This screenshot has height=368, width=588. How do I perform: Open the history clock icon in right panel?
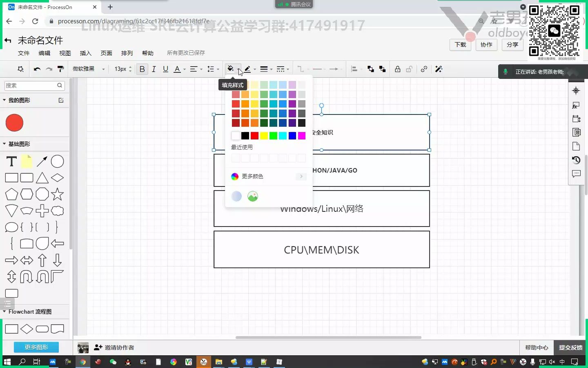(576, 160)
